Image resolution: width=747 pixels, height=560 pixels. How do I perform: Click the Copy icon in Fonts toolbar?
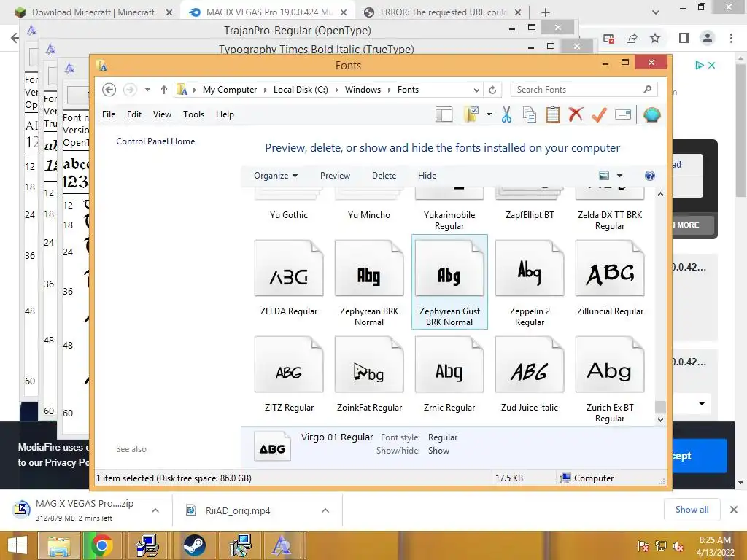530,114
